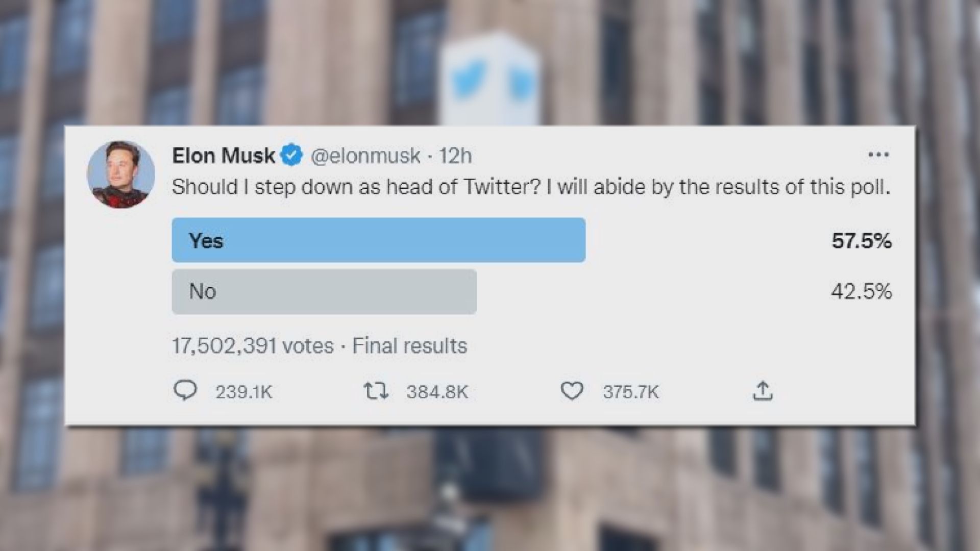Screen dimensions: 980x551
Task: Click the 239.1K replies count
Action: (243, 392)
